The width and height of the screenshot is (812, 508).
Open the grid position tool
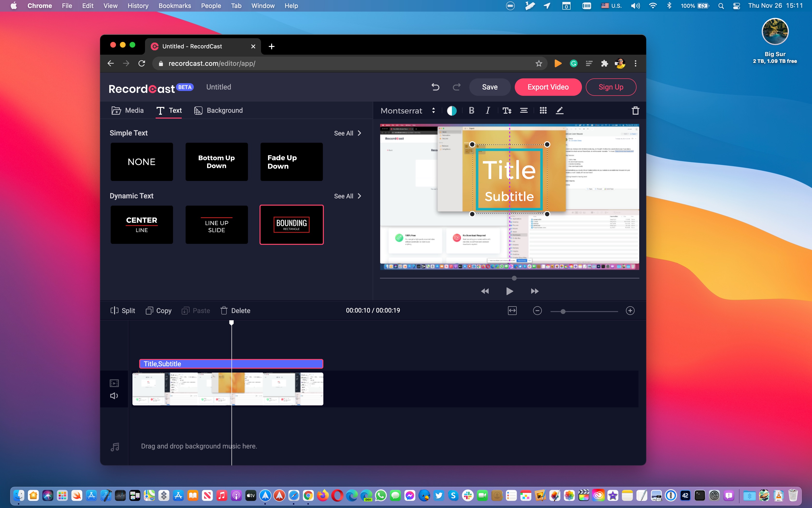pyautogui.click(x=543, y=111)
